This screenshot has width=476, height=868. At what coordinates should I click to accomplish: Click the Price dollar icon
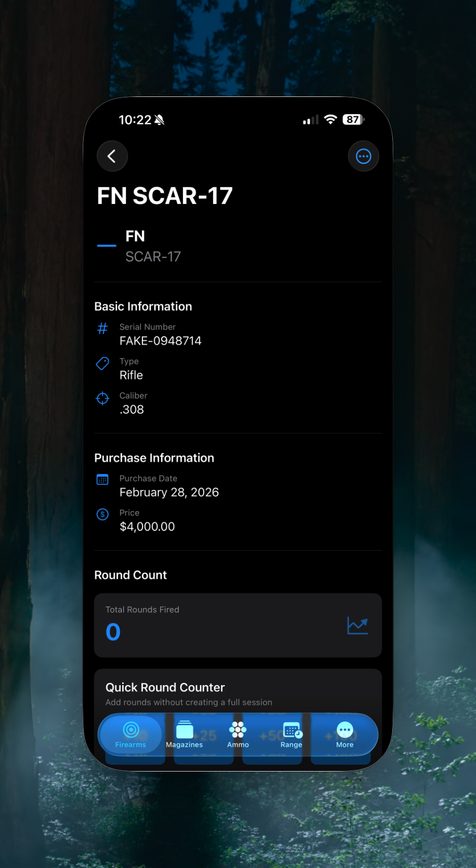point(102,514)
